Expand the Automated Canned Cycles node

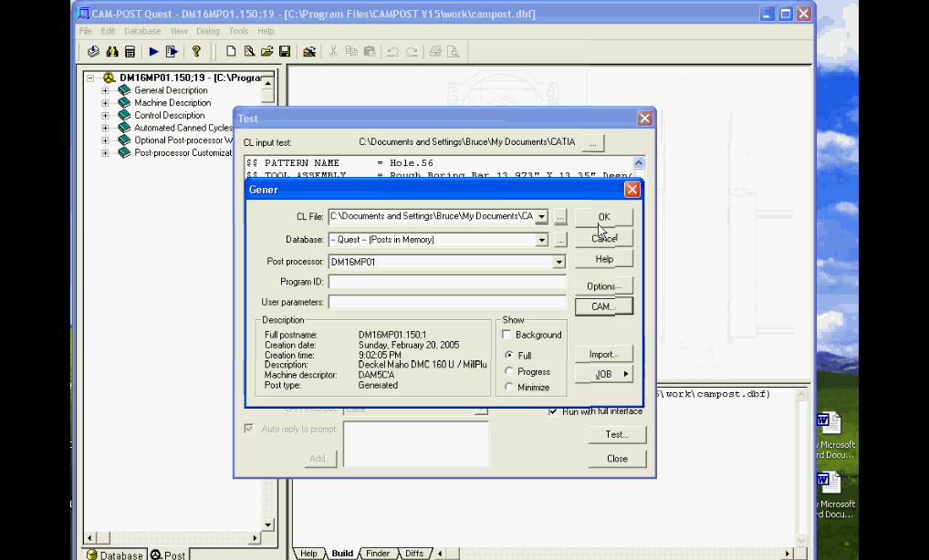pos(105,128)
